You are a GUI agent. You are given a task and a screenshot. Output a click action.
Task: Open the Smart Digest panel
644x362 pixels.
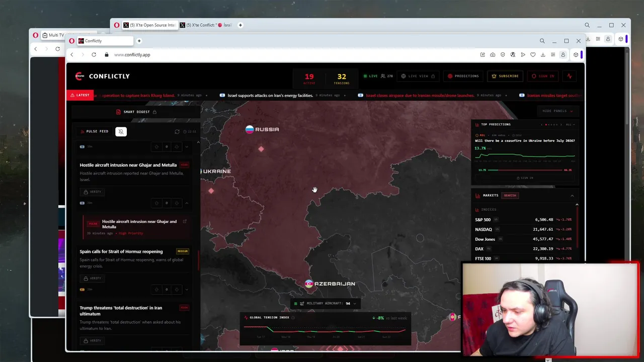(136, 112)
